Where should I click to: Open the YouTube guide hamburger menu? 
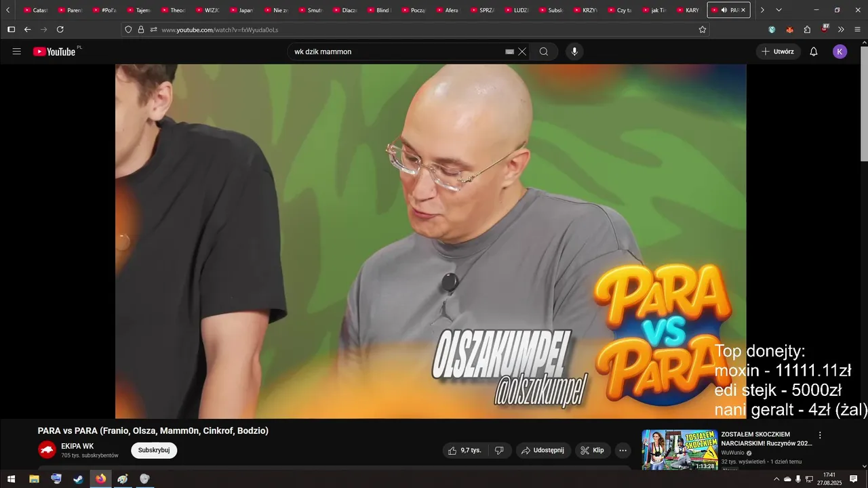(x=17, y=52)
